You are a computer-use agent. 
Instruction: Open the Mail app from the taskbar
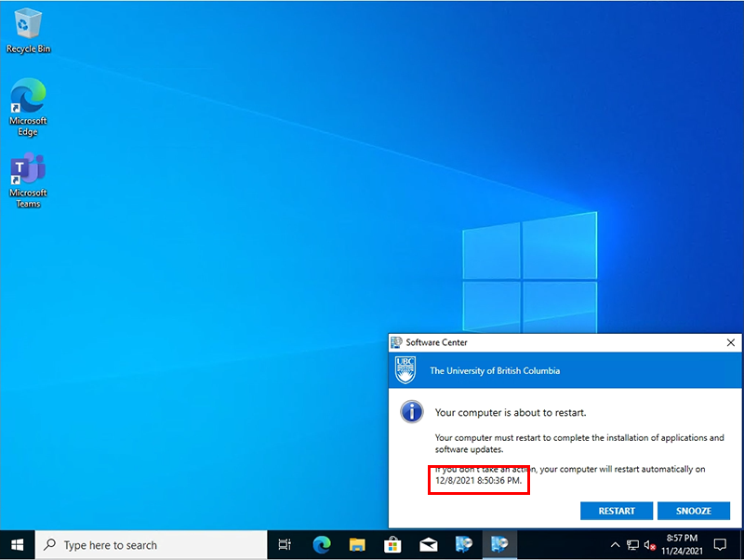429,544
